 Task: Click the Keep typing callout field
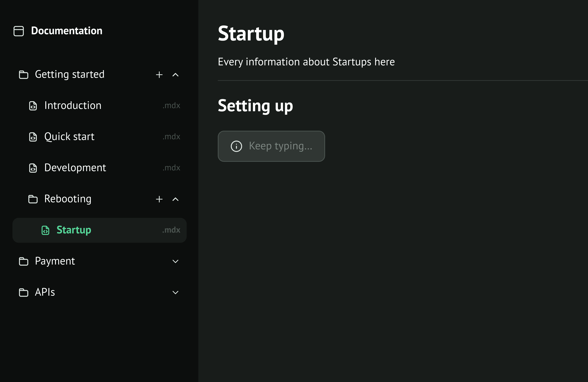(280, 146)
